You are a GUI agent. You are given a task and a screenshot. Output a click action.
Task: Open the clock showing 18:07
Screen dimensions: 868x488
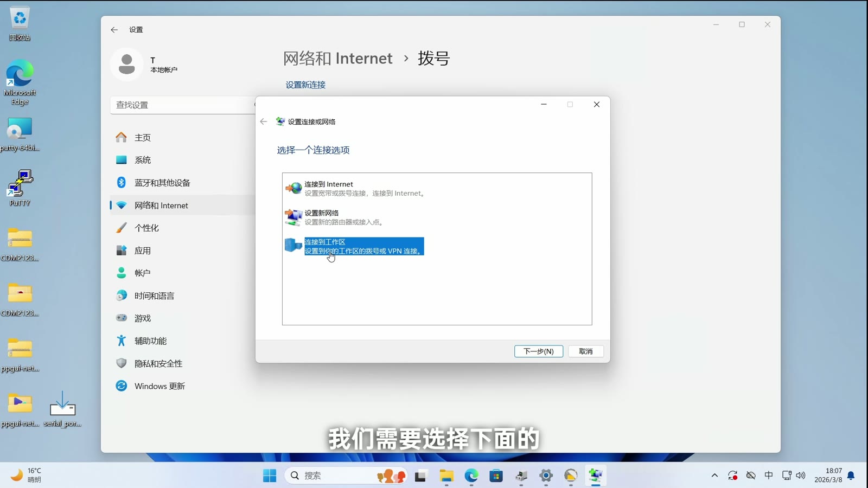pyautogui.click(x=828, y=475)
